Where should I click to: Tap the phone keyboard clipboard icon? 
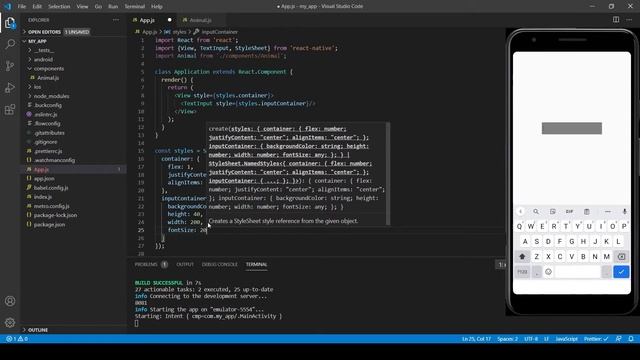click(x=587, y=211)
